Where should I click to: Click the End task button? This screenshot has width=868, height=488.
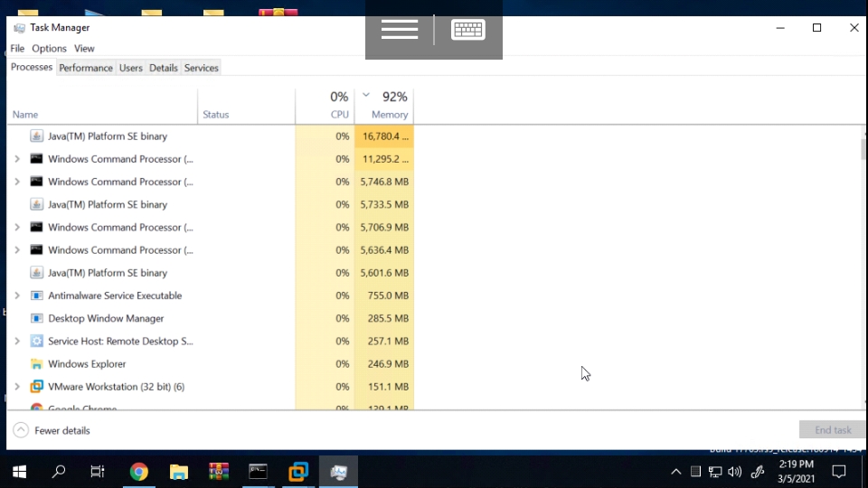tap(833, 430)
